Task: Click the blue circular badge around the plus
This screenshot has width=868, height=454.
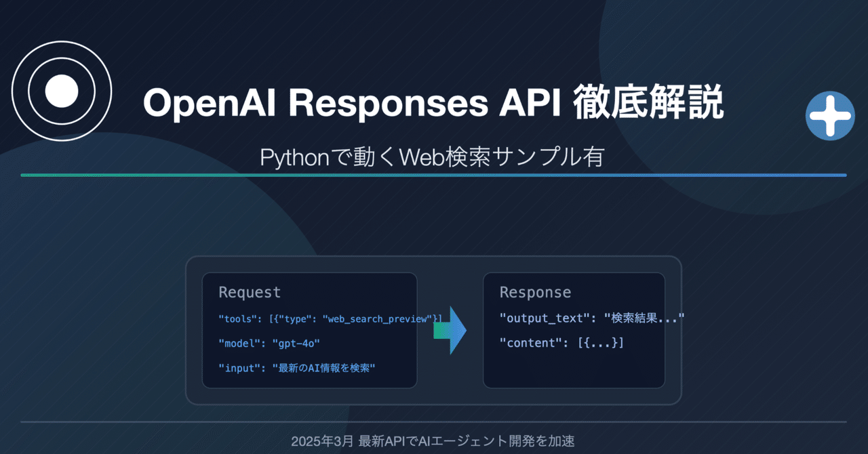Action: click(830, 116)
